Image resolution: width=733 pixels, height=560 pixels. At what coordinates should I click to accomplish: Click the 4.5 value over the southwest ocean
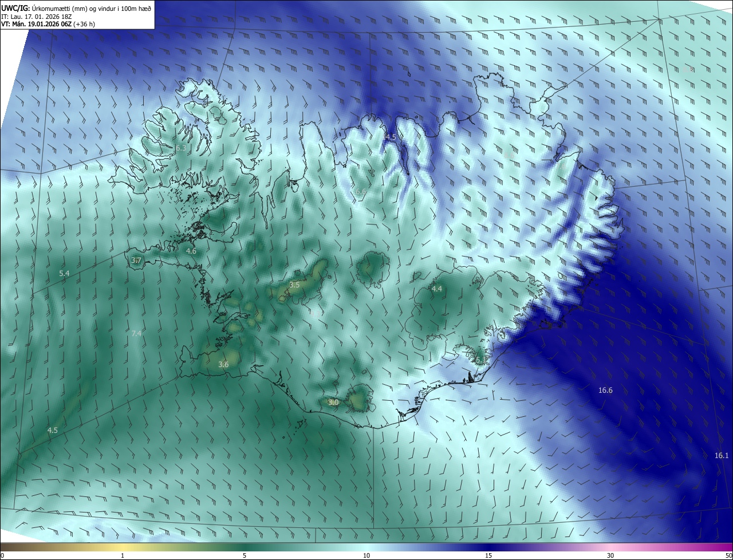click(52, 430)
